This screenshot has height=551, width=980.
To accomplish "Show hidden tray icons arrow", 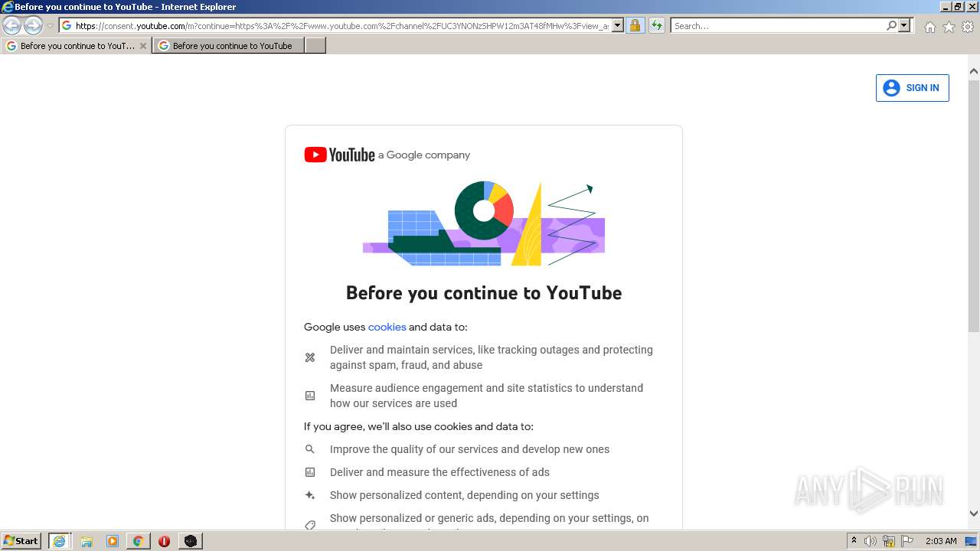I will coord(854,541).
